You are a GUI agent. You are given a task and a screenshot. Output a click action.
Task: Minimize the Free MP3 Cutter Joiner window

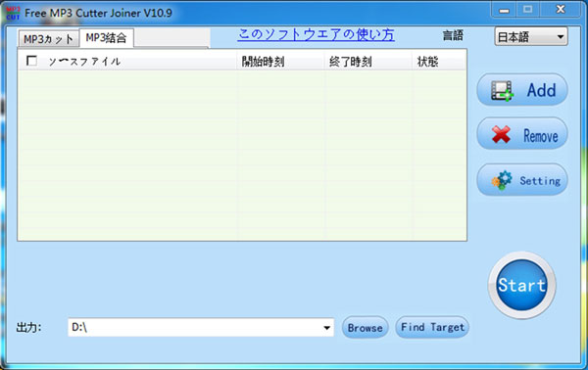505,10
